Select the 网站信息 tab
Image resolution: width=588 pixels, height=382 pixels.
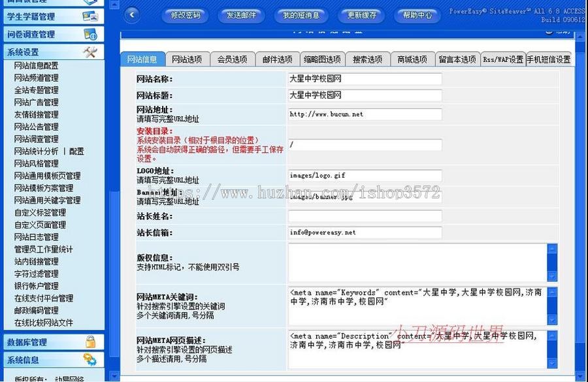[x=142, y=59]
